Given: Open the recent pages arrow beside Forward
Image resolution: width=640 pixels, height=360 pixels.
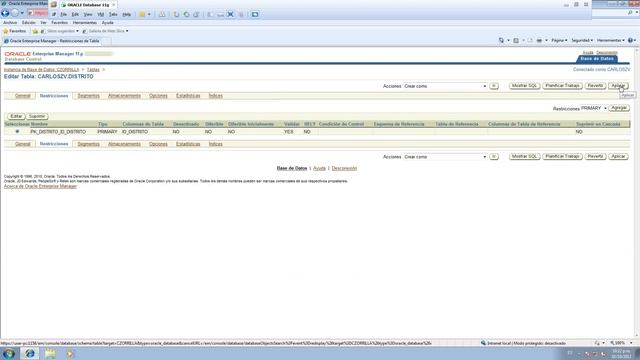Looking at the screenshot, I should [22, 13].
